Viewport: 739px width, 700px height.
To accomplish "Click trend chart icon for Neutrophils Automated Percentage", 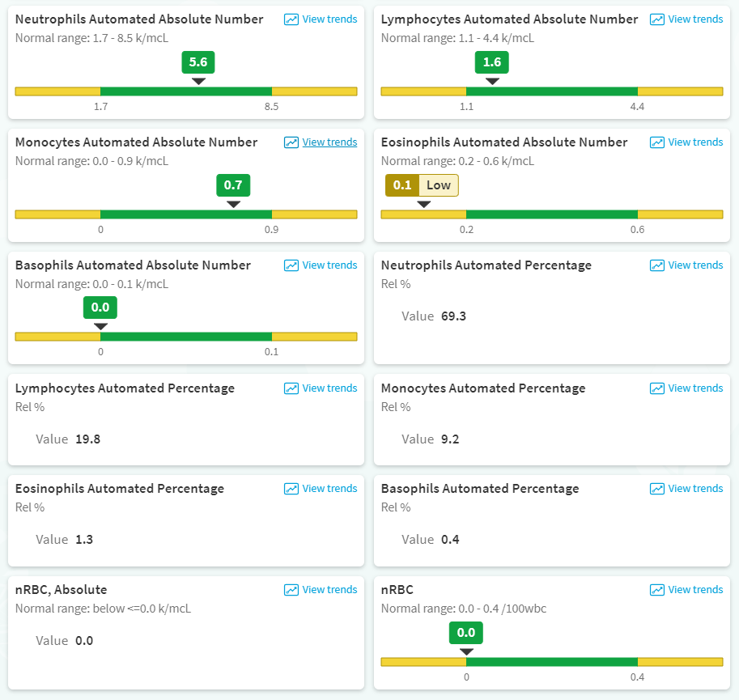I will (657, 265).
